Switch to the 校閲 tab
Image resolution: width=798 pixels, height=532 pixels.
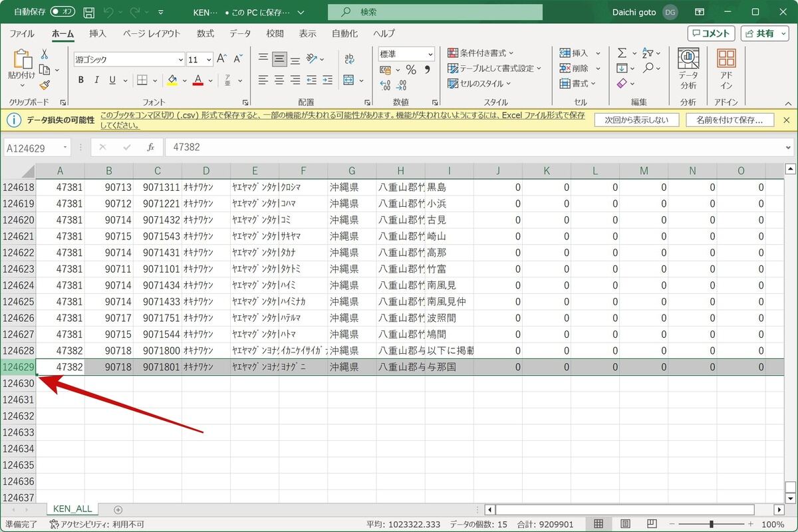[275, 33]
